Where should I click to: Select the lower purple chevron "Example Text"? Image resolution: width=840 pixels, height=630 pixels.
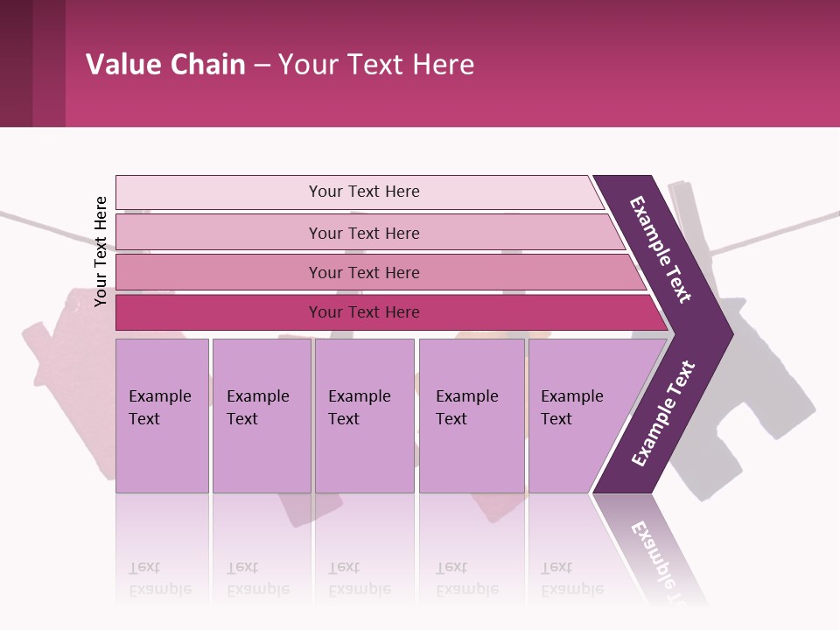pyautogui.click(x=662, y=413)
